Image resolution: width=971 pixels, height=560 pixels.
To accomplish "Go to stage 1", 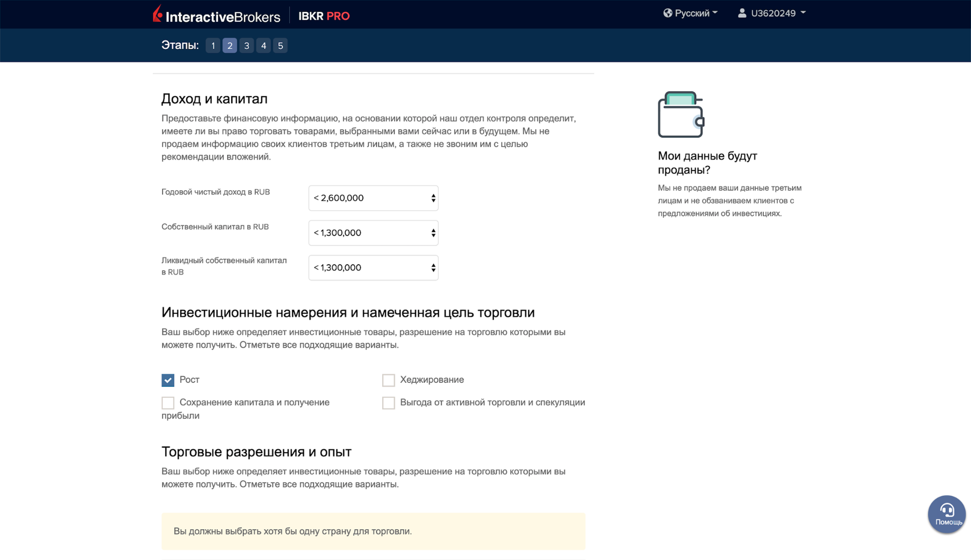I will pyautogui.click(x=213, y=46).
